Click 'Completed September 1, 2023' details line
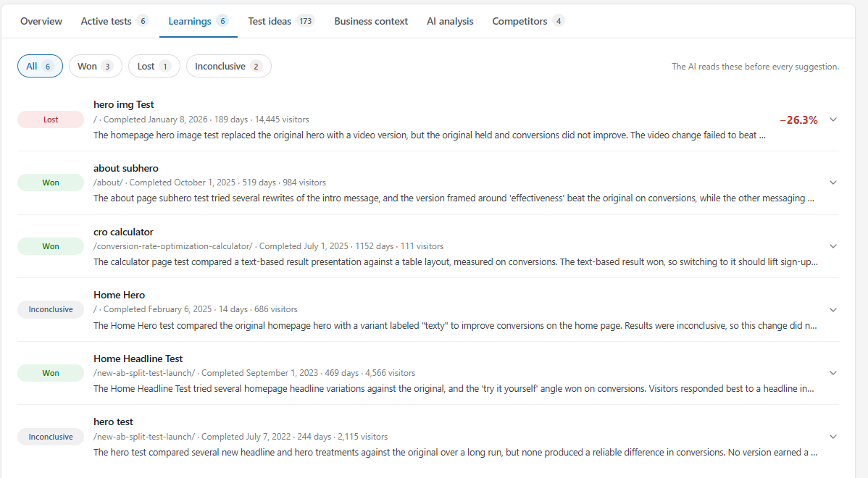The image size is (868, 478). (x=254, y=373)
